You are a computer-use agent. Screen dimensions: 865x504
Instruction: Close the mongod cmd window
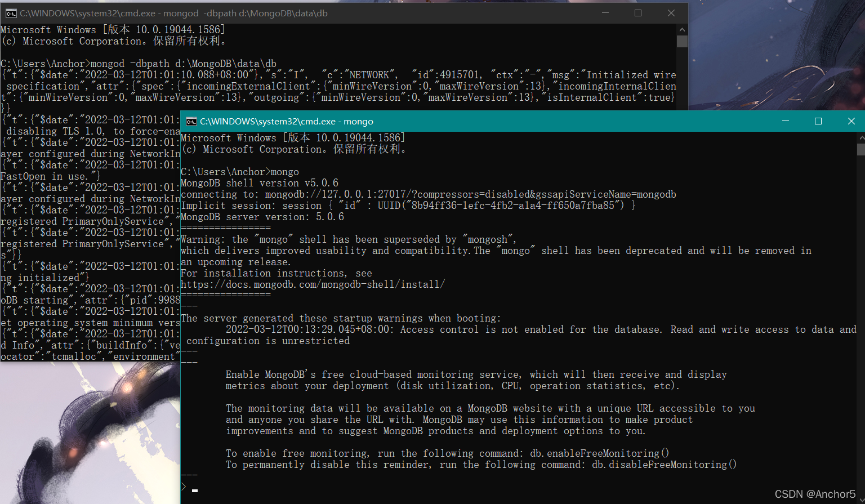pos(671,13)
